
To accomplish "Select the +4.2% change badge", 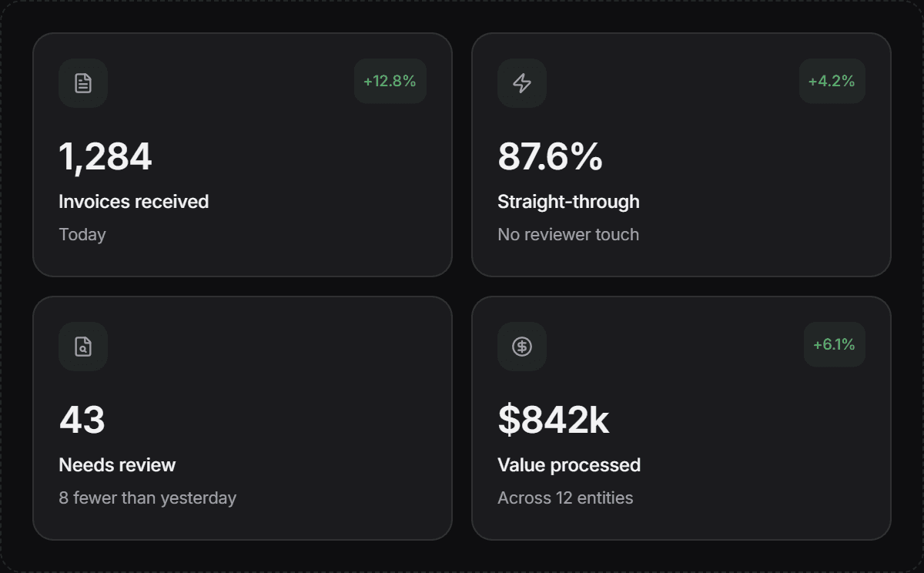I will (832, 81).
